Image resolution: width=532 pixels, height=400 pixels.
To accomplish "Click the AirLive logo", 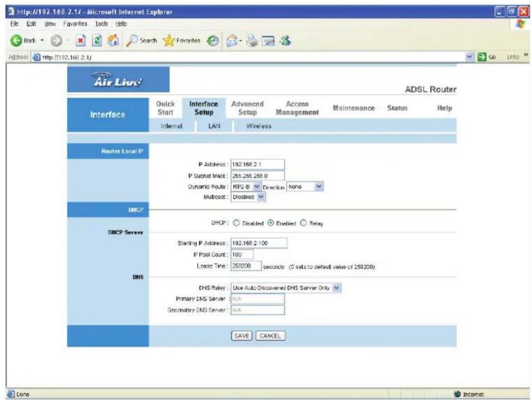I will point(118,79).
